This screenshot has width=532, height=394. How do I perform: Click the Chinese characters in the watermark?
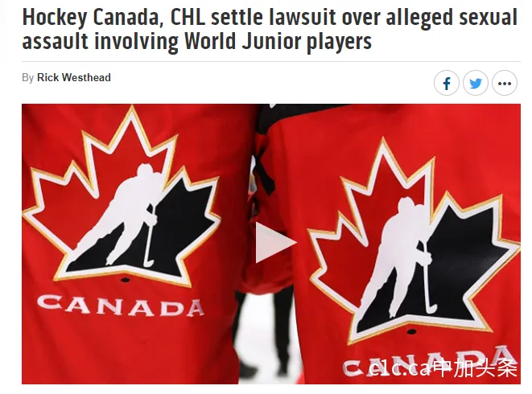(x=476, y=368)
